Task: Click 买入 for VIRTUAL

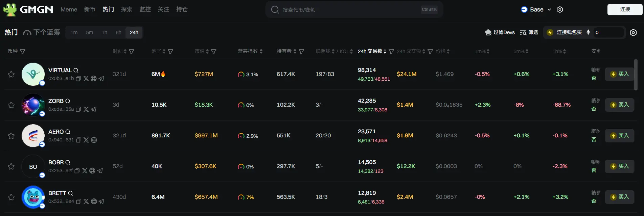Action: pos(619,74)
